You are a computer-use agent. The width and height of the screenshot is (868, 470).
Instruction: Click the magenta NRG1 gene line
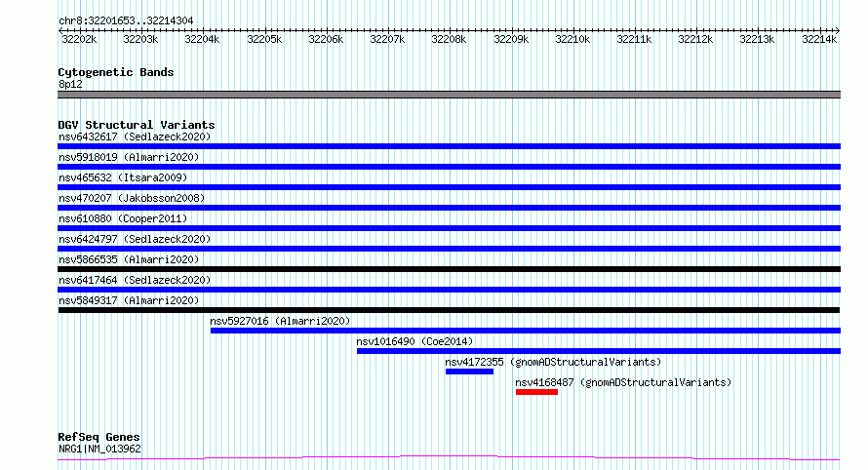click(449, 458)
